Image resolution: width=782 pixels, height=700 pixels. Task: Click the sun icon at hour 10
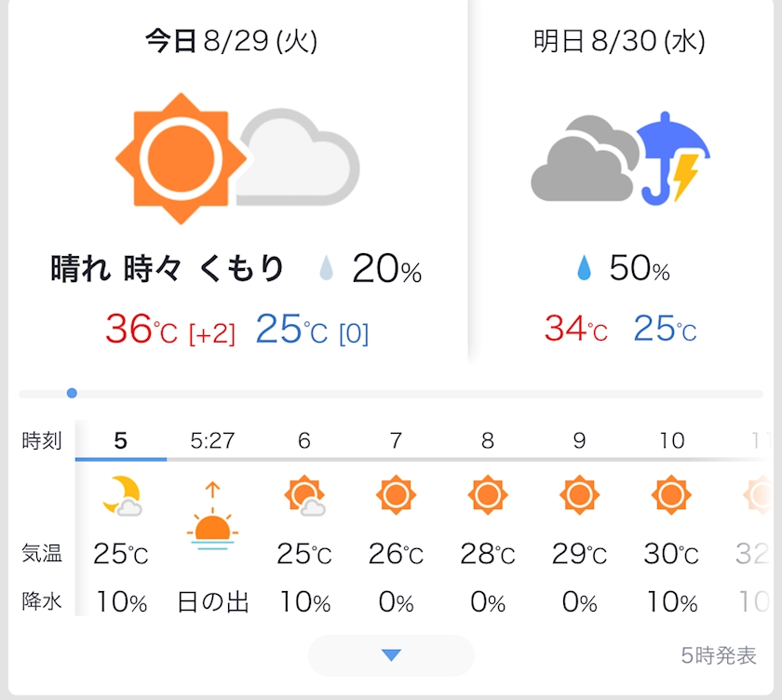click(670, 494)
